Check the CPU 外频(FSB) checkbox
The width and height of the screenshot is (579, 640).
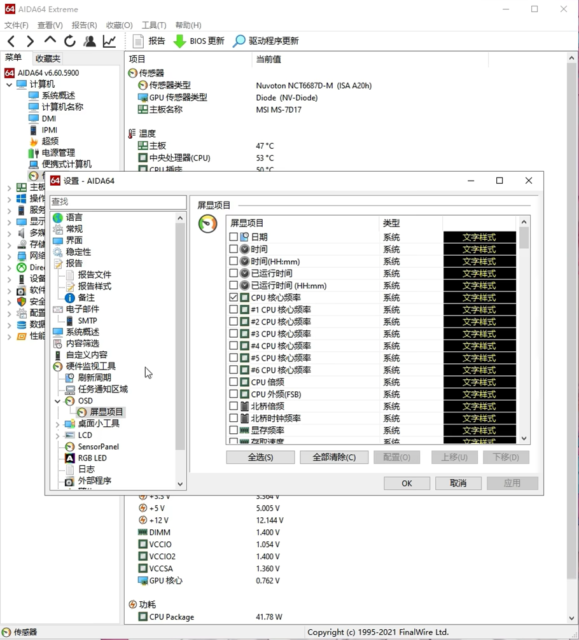[x=233, y=394]
